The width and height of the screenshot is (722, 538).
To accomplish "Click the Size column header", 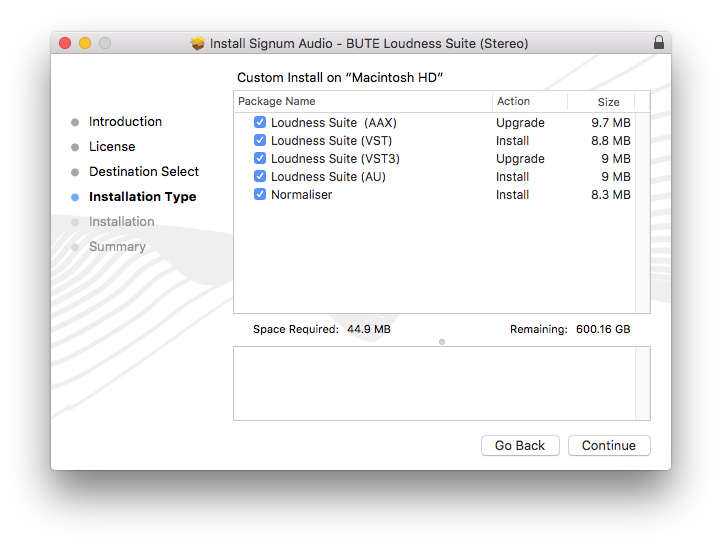I will (608, 102).
